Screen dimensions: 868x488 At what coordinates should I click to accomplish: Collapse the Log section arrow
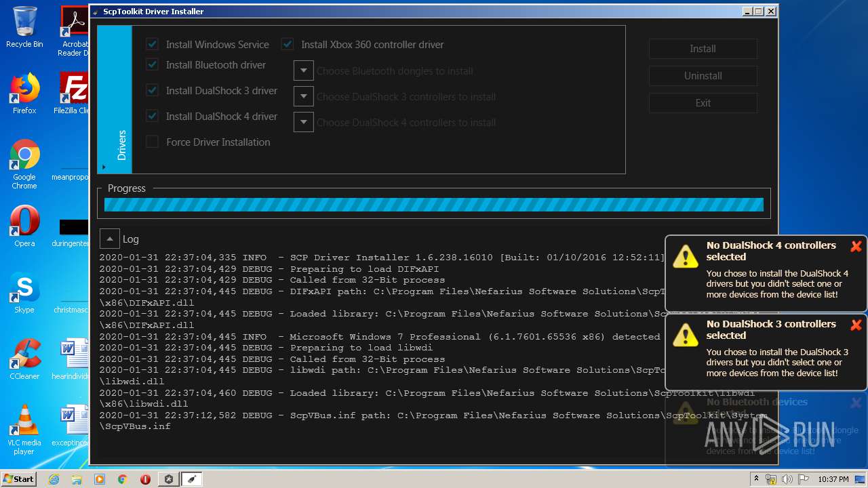(x=109, y=239)
